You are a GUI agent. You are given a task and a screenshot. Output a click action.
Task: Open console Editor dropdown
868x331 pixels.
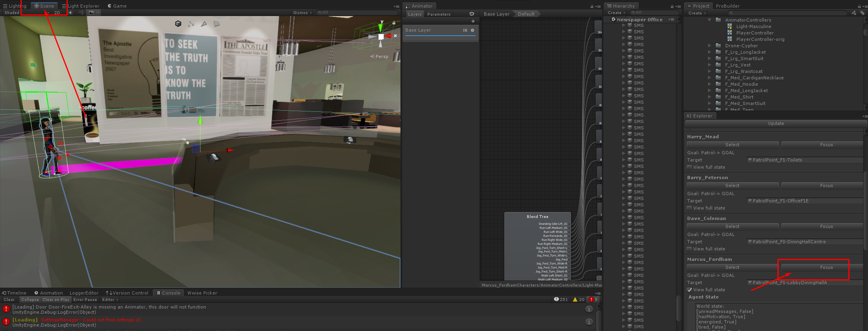[x=110, y=299]
